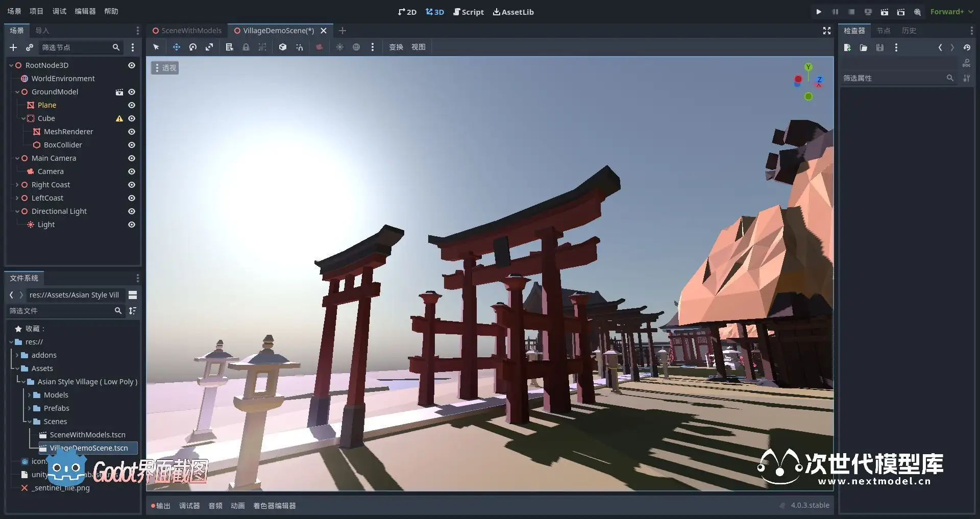Viewport: 980px width, 519px height.
Task: Click the sun preview toggle icon in toolbar
Action: (339, 47)
